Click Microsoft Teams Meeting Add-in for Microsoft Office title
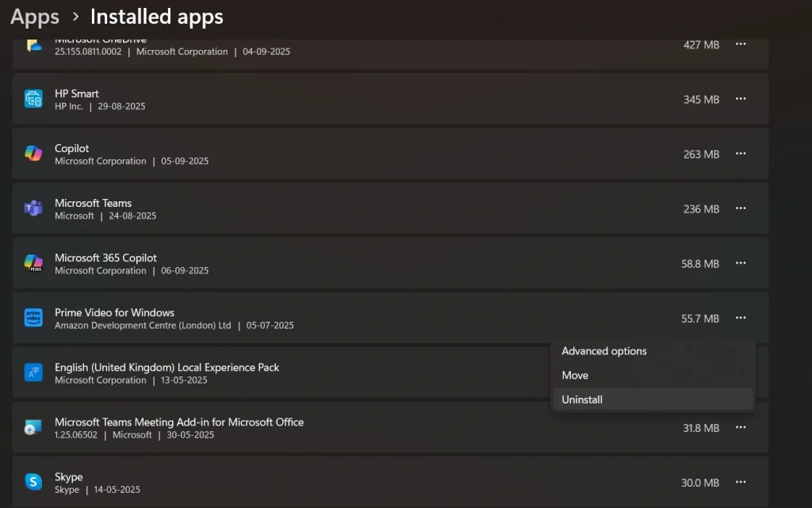The width and height of the screenshot is (812, 508). click(179, 422)
